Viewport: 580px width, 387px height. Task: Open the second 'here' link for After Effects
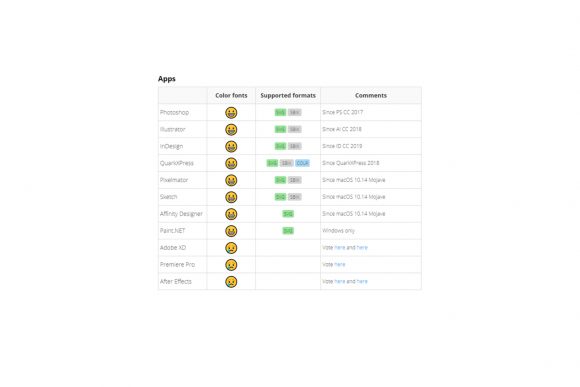(x=362, y=282)
